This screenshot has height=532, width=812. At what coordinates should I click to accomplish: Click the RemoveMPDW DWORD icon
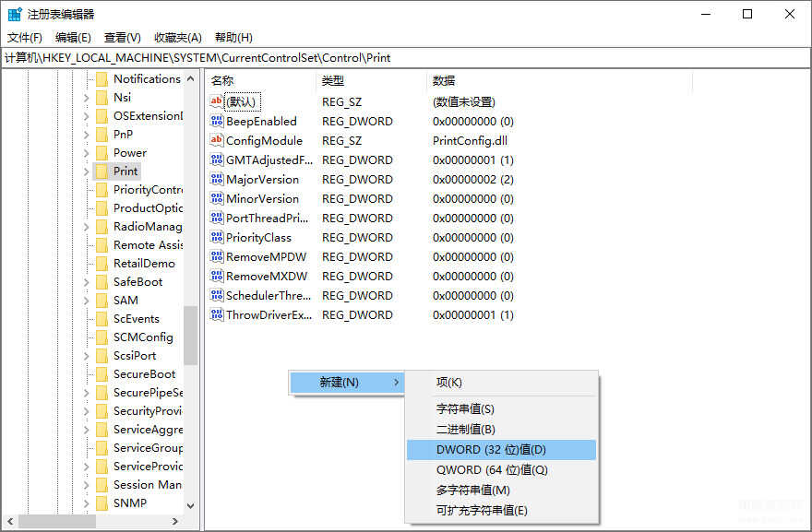point(217,256)
